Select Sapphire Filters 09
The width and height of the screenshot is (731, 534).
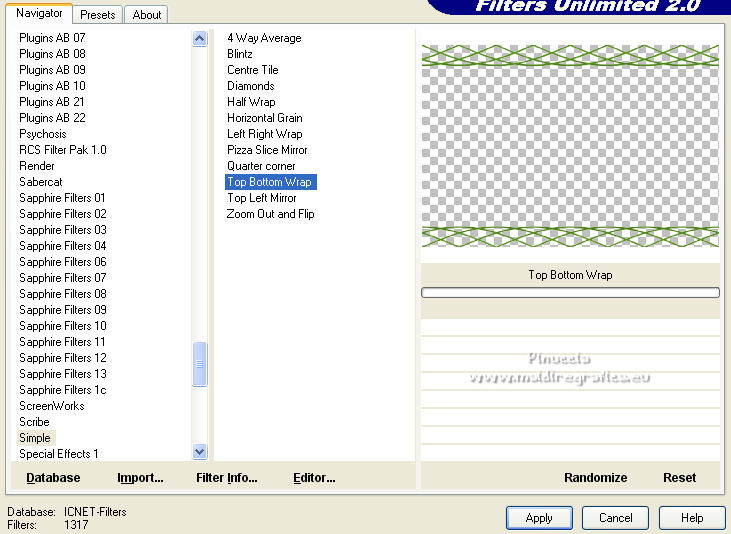[62, 310]
